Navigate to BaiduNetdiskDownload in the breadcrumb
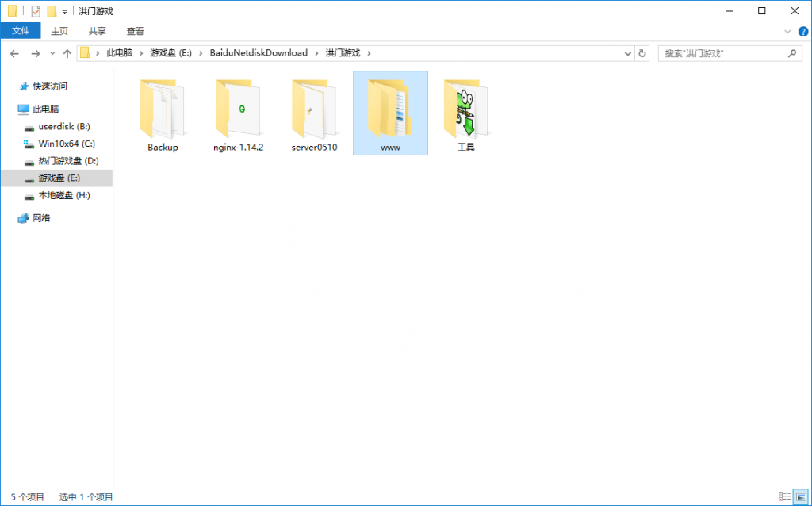The image size is (812, 506). 259,53
